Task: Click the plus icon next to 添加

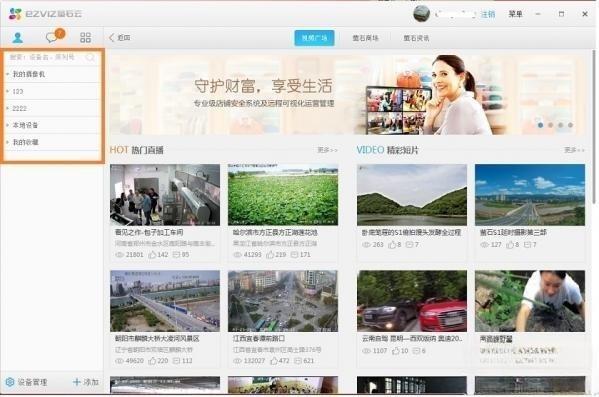Action: coord(76,382)
